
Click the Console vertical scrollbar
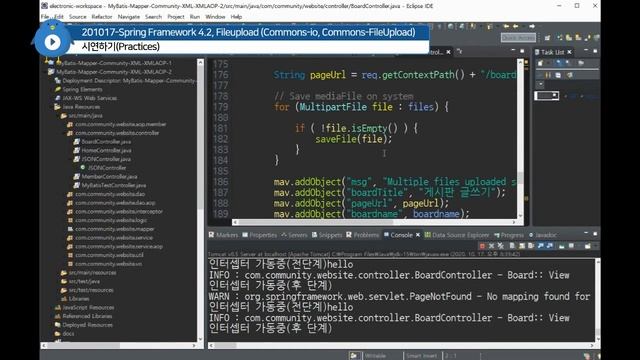tap(597, 300)
